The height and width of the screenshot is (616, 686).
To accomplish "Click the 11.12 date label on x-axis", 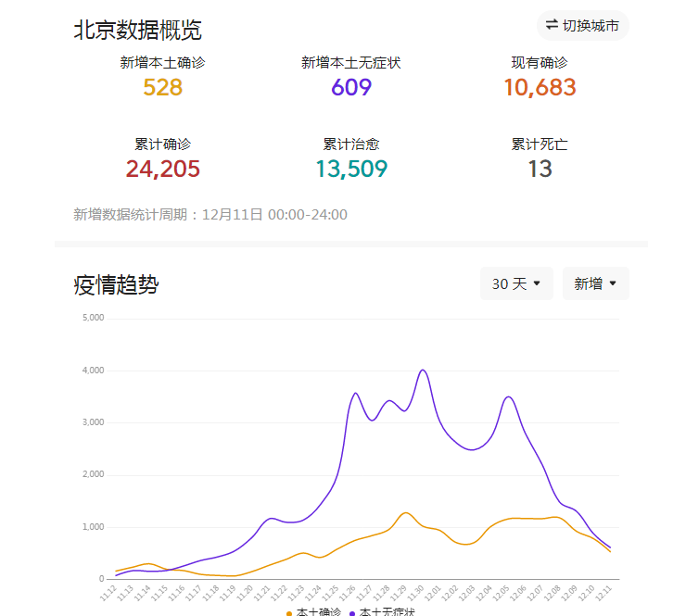I will coord(108,592).
